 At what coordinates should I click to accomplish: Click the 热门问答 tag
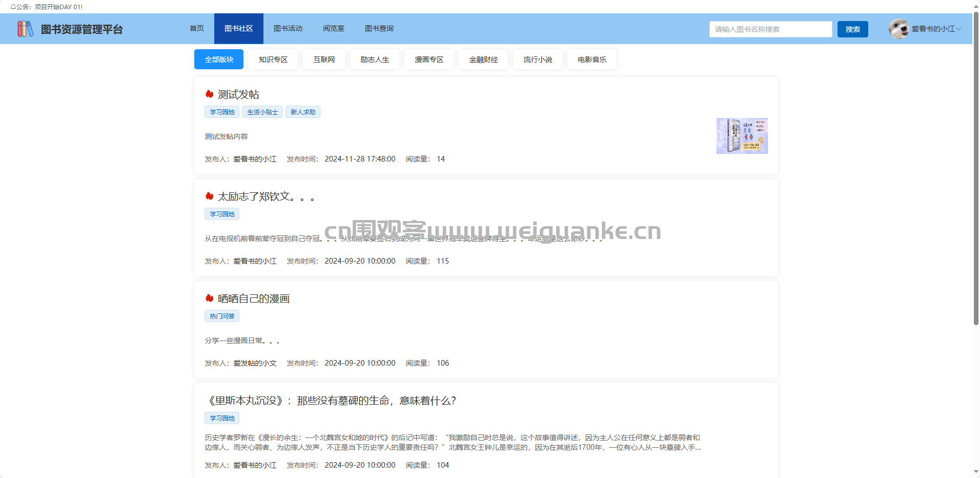(222, 316)
